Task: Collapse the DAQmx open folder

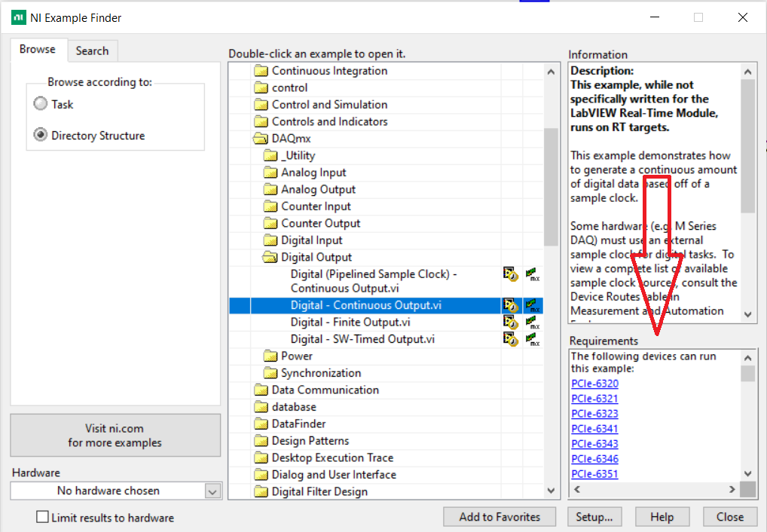Action: [260, 139]
